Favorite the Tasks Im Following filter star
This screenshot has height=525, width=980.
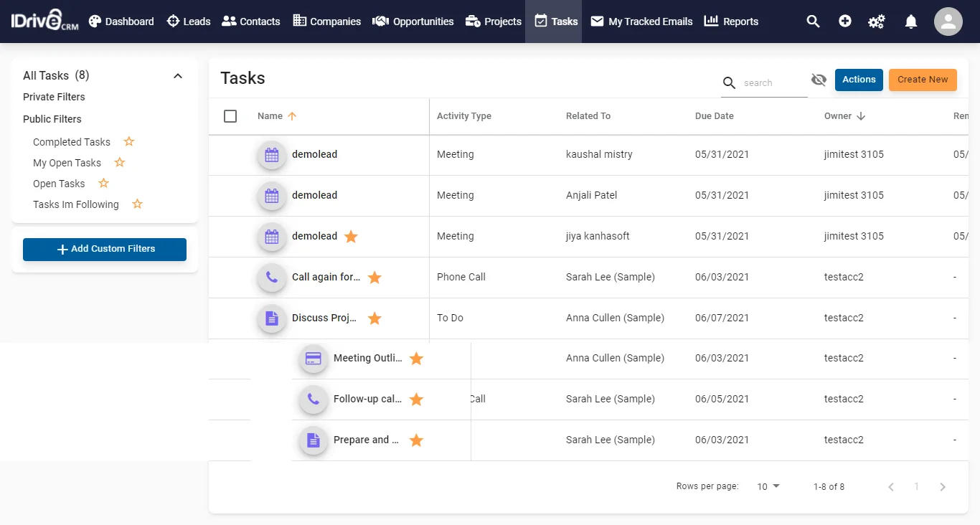point(137,204)
